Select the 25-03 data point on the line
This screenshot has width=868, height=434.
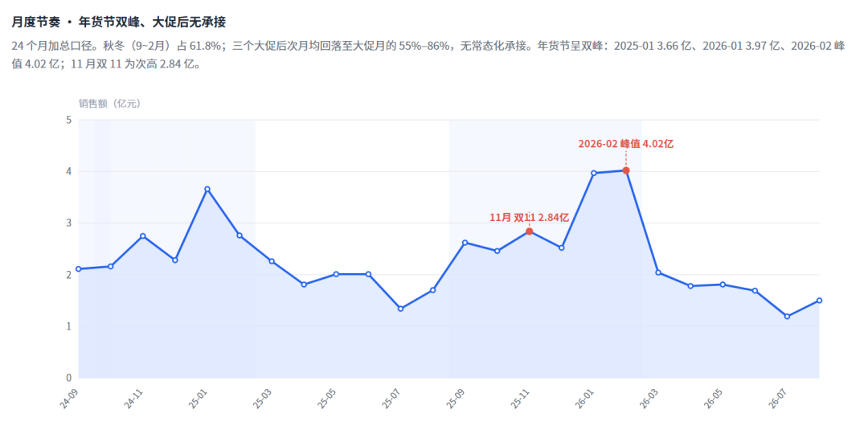[x=272, y=261]
